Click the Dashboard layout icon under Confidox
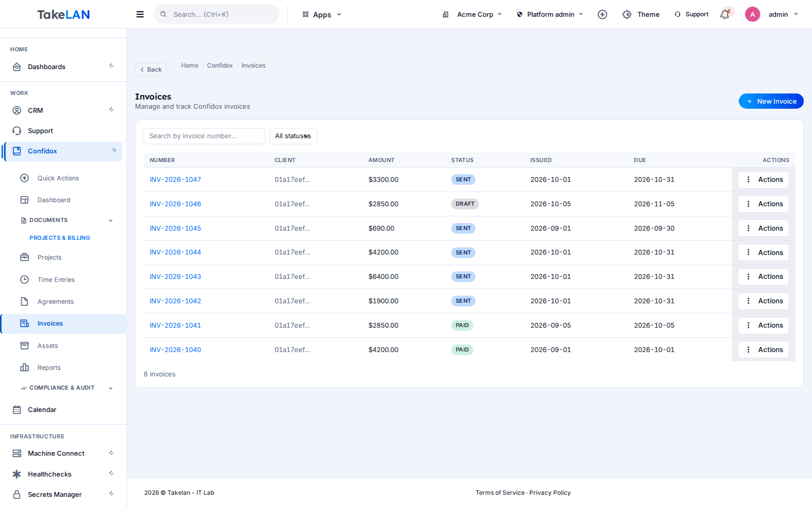Viewport: 812px width, 508px height. [24, 200]
